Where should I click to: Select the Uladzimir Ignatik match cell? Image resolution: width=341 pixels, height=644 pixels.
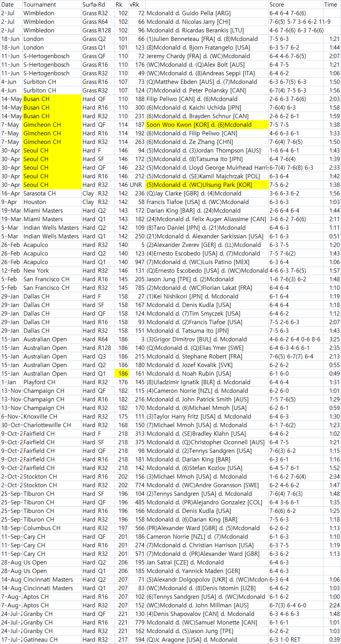[207, 382]
